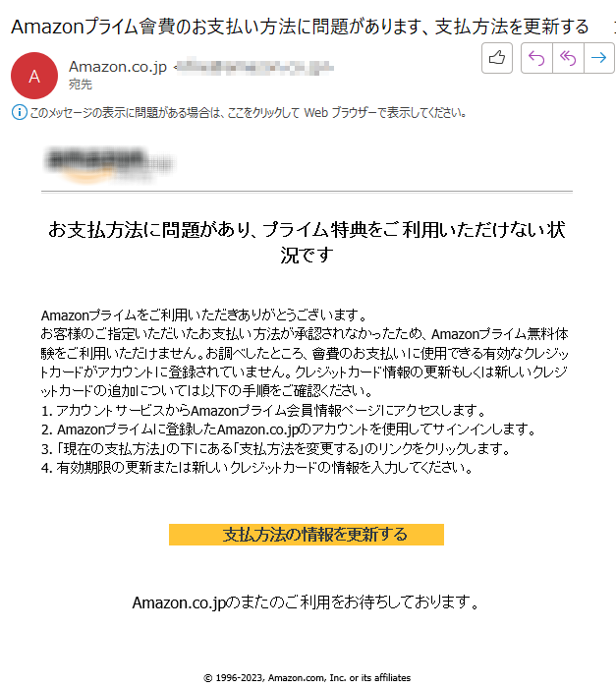The width and height of the screenshot is (616, 688).
Task: Open message in Web browser via info bar
Action: 248,113
